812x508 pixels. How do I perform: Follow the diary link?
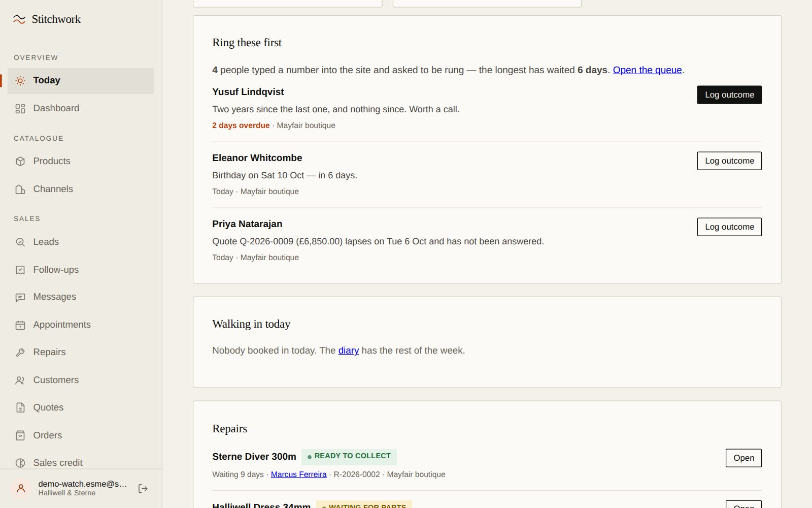tap(349, 351)
